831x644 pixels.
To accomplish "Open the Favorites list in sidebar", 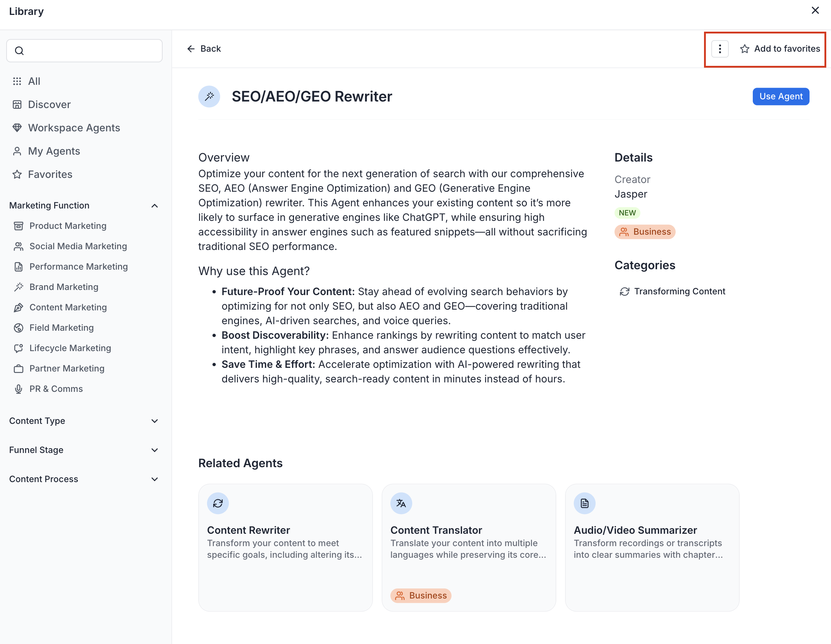I will [x=50, y=174].
